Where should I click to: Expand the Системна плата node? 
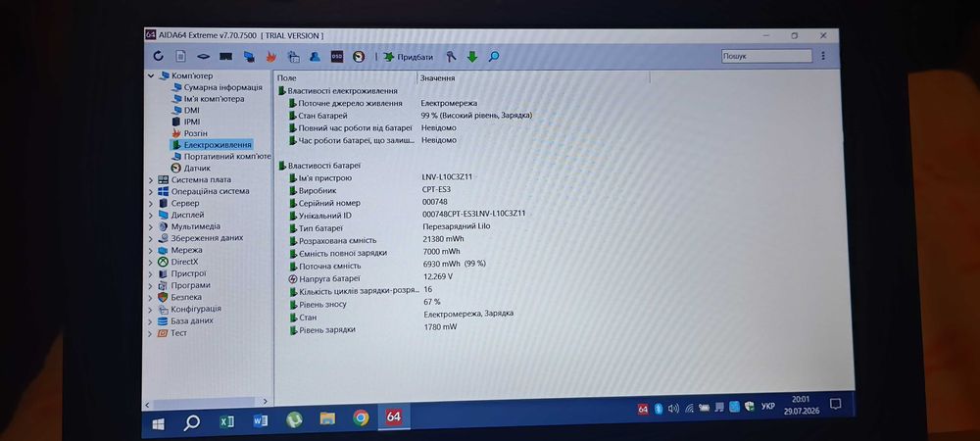pos(150,180)
